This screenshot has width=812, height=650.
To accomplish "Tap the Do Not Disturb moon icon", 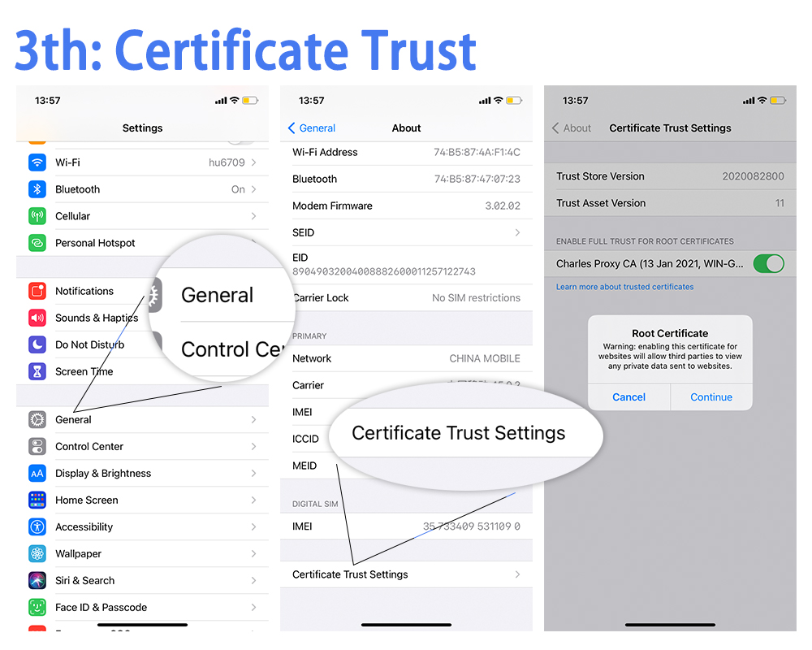I will (x=37, y=344).
